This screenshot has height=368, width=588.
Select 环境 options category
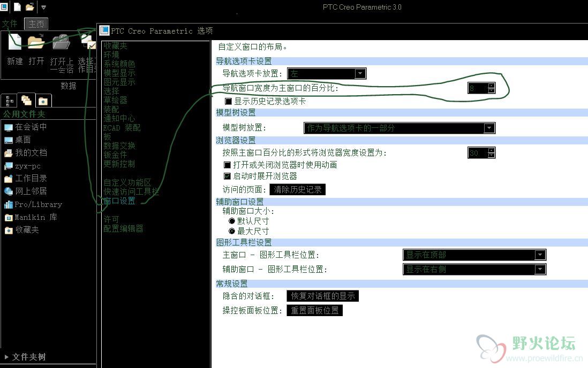[x=111, y=55]
